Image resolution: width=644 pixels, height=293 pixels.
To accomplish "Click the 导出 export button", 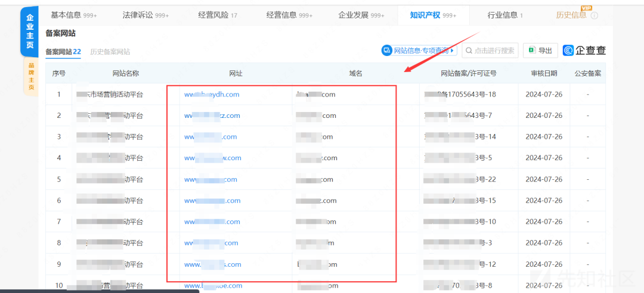I will tap(540, 51).
